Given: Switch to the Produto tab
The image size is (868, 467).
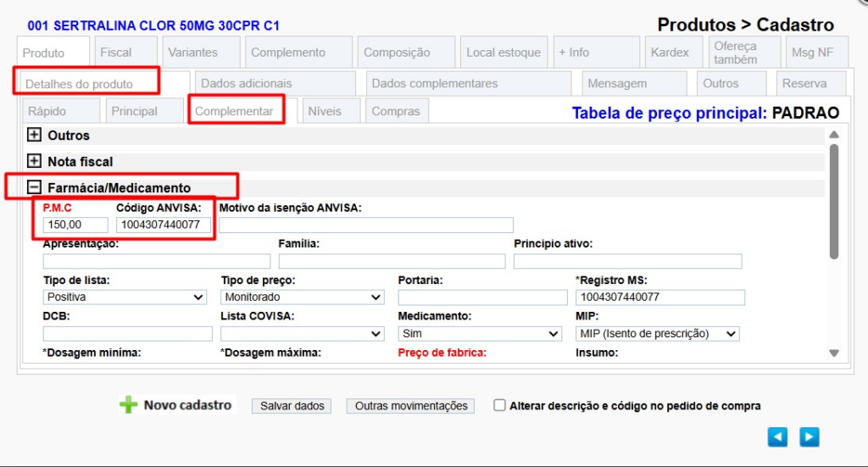Looking at the screenshot, I should 53,52.
